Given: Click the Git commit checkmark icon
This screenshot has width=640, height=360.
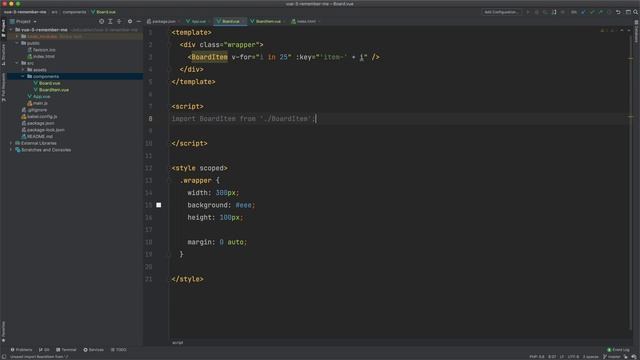Looking at the screenshot, I should tap(592, 12).
